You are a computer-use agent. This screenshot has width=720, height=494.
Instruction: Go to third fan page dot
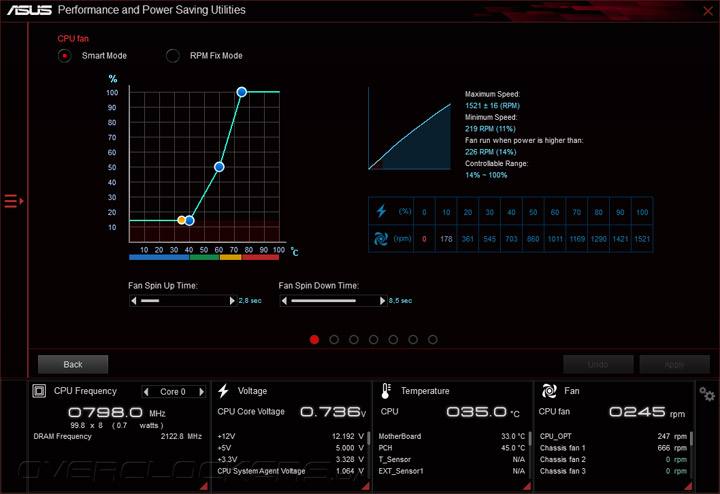pyautogui.click(x=354, y=339)
